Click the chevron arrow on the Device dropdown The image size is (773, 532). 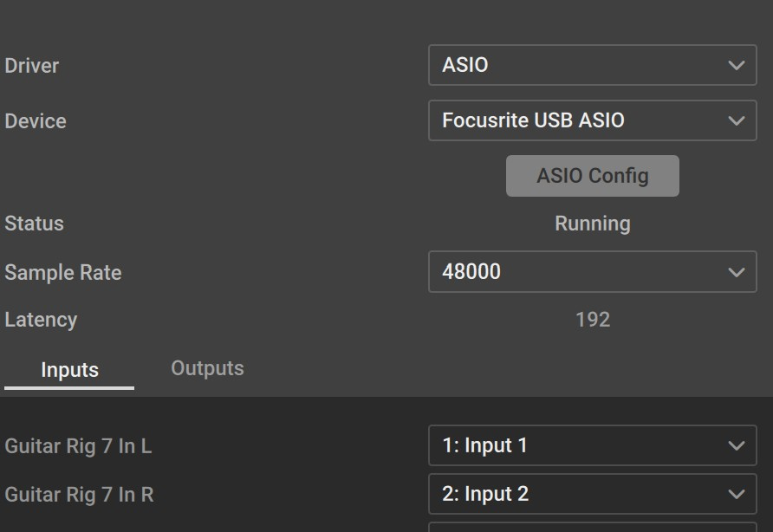737,120
